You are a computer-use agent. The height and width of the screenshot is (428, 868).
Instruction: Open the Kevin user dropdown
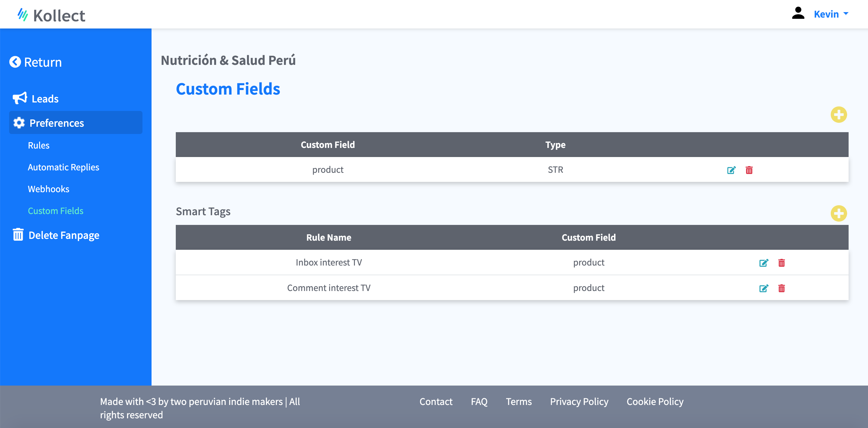pos(830,14)
